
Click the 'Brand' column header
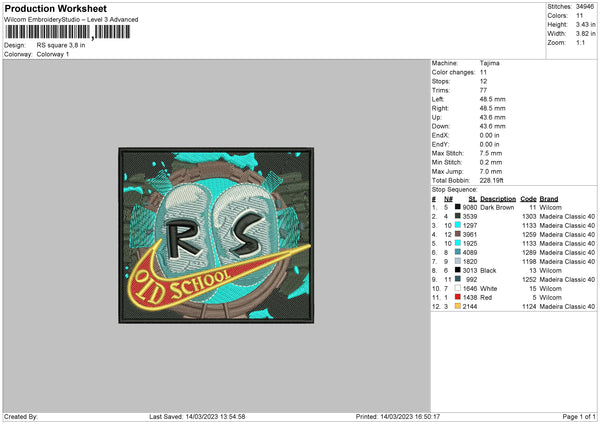549,199
